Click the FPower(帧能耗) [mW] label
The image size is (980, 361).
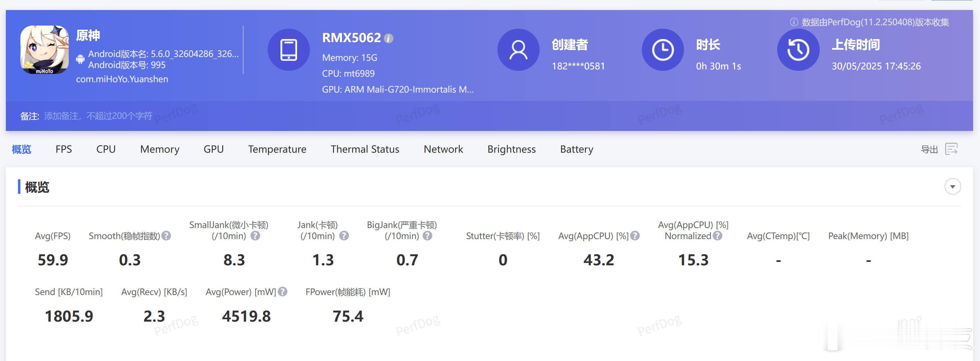point(348,292)
